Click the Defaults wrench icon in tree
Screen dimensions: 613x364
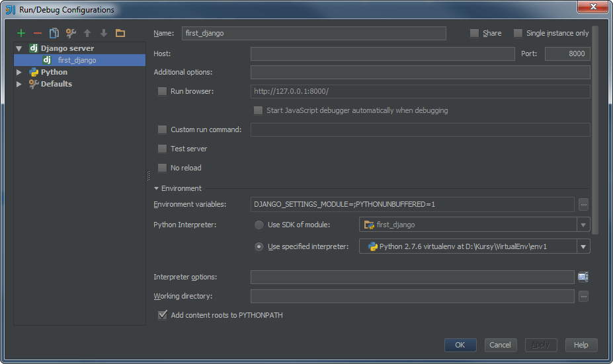tap(34, 84)
